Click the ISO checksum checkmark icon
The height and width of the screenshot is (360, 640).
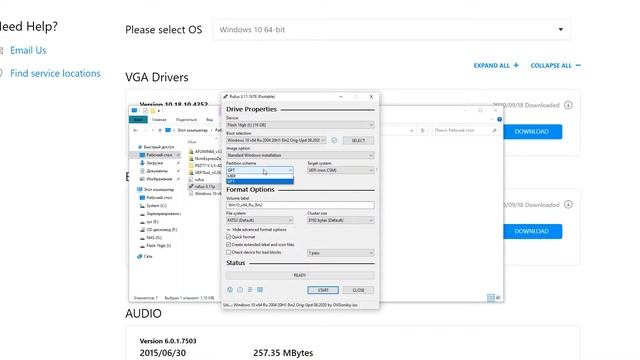tap(334, 140)
